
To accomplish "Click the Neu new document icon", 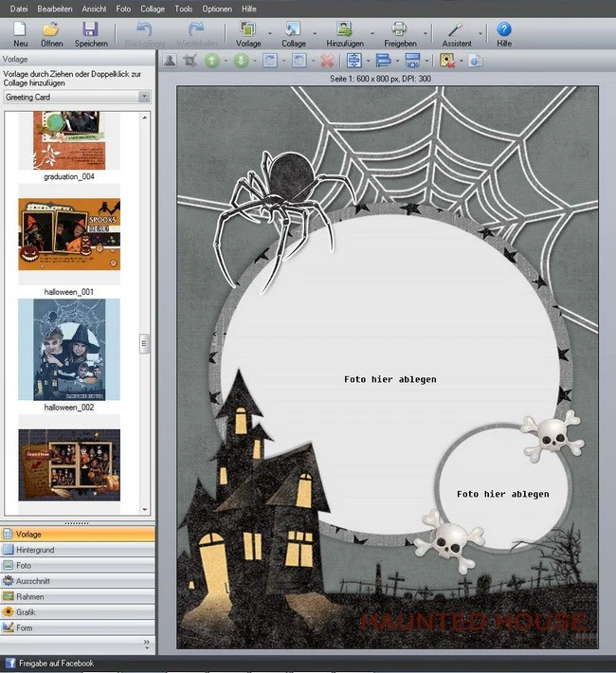I will coord(20,29).
